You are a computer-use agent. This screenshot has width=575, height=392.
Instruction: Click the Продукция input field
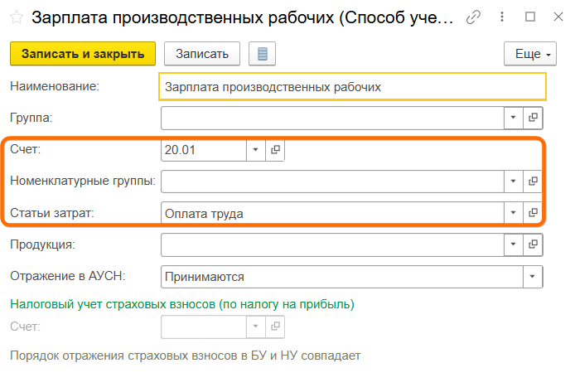pyautogui.click(x=332, y=244)
